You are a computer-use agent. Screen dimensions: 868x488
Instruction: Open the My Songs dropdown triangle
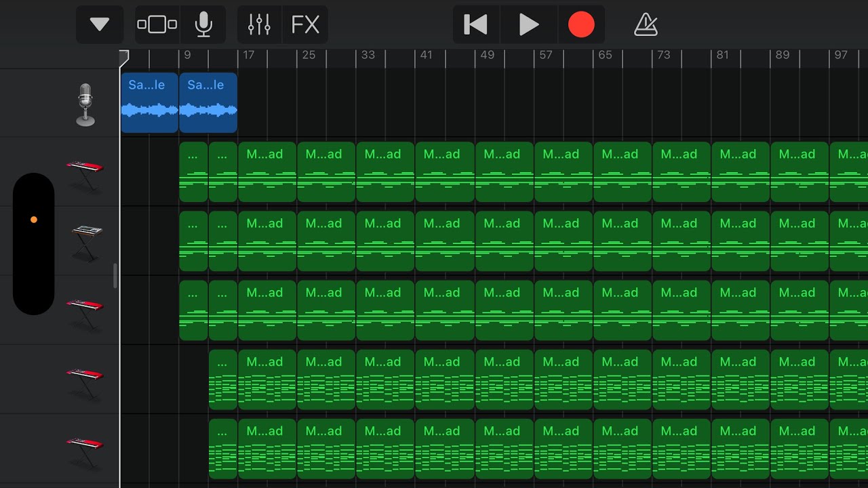coord(100,25)
